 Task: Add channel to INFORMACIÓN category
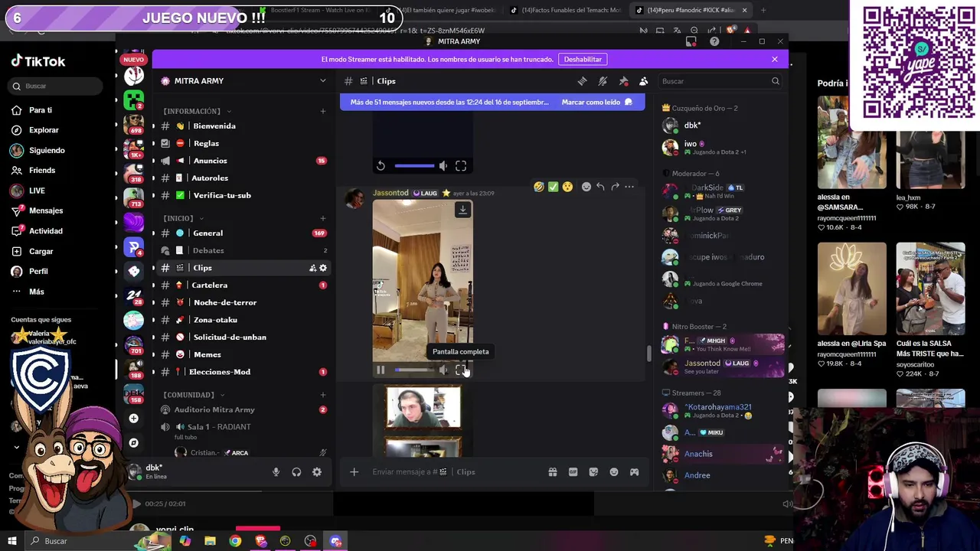pyautogui.click(x=322, y=111)
